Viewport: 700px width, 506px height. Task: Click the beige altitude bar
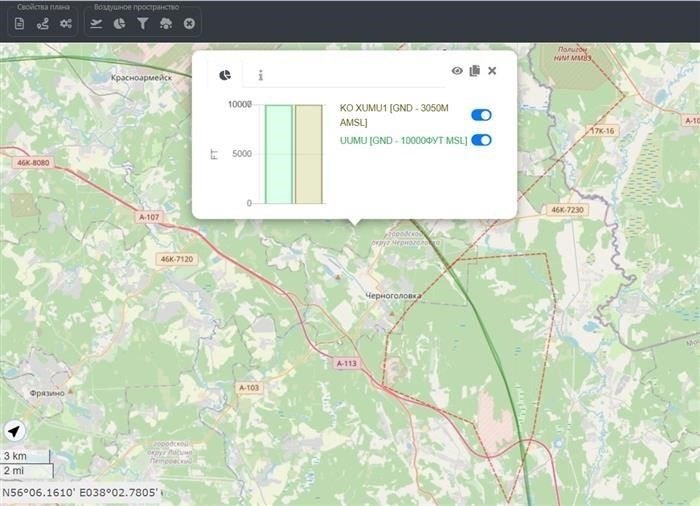coord(308,155)
